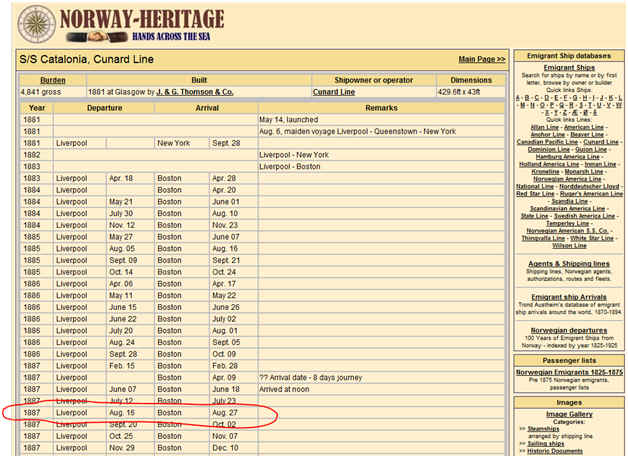
Task: Click the S/S Catalonia, Cunard Line title
Action: (x=87, y=59)
